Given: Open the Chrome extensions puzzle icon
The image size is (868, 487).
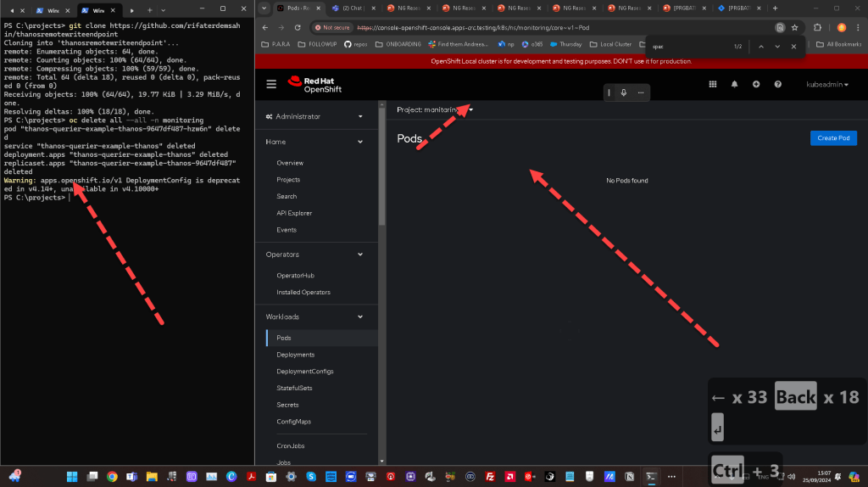Looking at the screenshot, I should [817, 28].
